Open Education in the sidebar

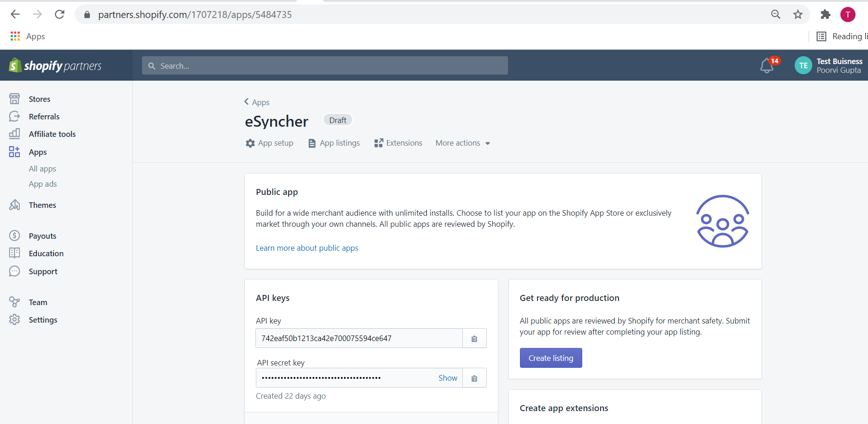[46, 253]
